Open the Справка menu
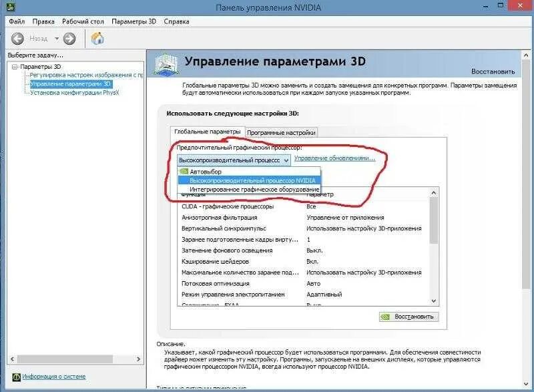 pyautogui.click(x=176, y=21)
